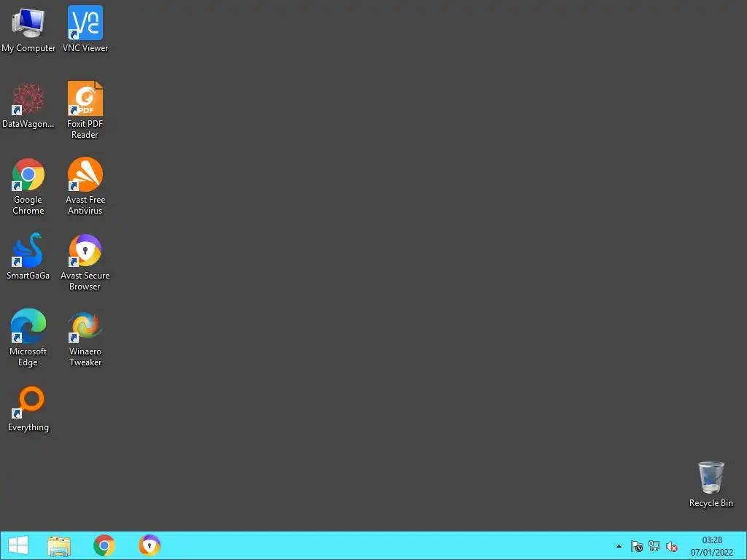
Task: Select the DataWagon desktop shortcut
Action: point(28,105)
